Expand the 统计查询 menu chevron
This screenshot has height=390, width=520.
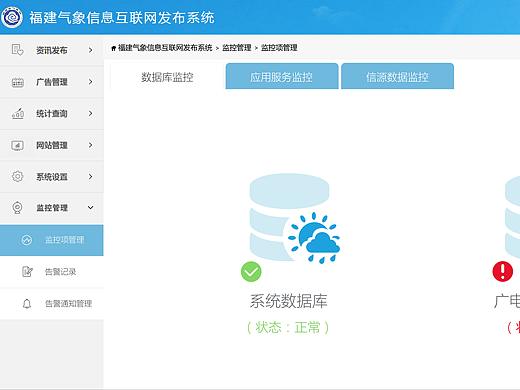[x=90, y=113]
